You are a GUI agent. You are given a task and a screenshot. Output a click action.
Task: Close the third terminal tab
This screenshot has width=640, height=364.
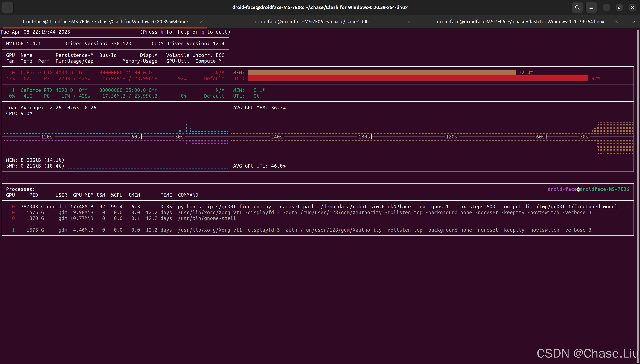[x=617, y=22]
